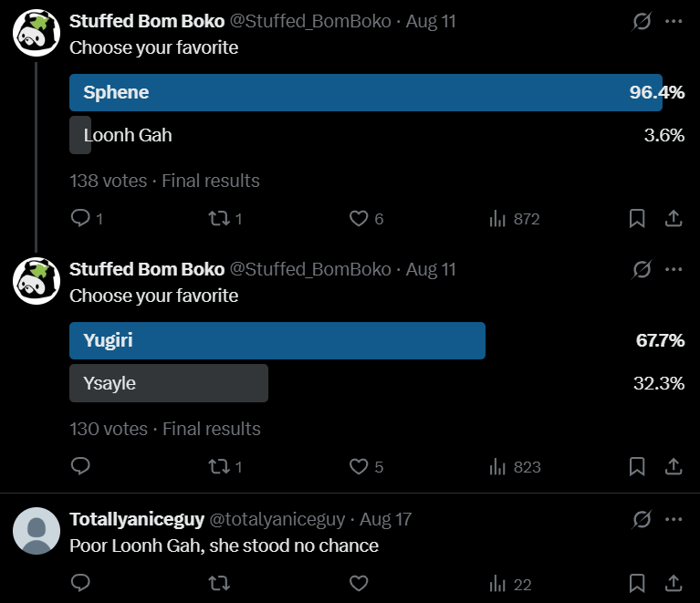700x603 pixels.
Task: Like the Yugiri poll tweet
Action: coord(359,467)
